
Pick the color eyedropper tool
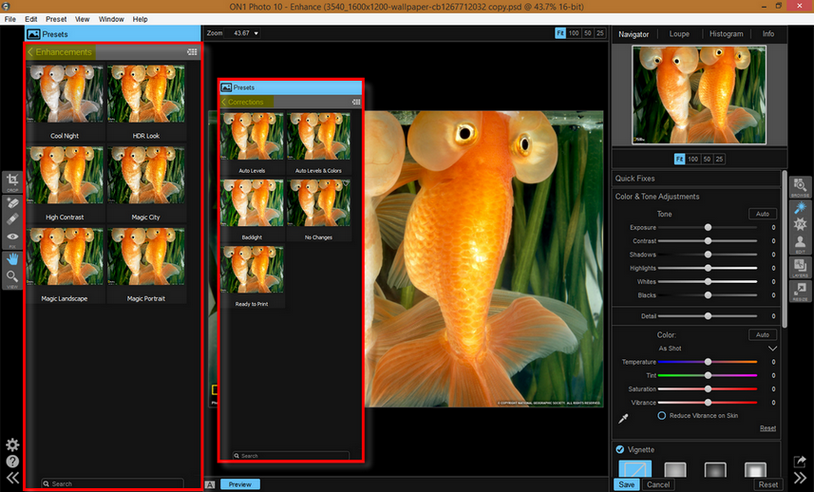(623, 418)
